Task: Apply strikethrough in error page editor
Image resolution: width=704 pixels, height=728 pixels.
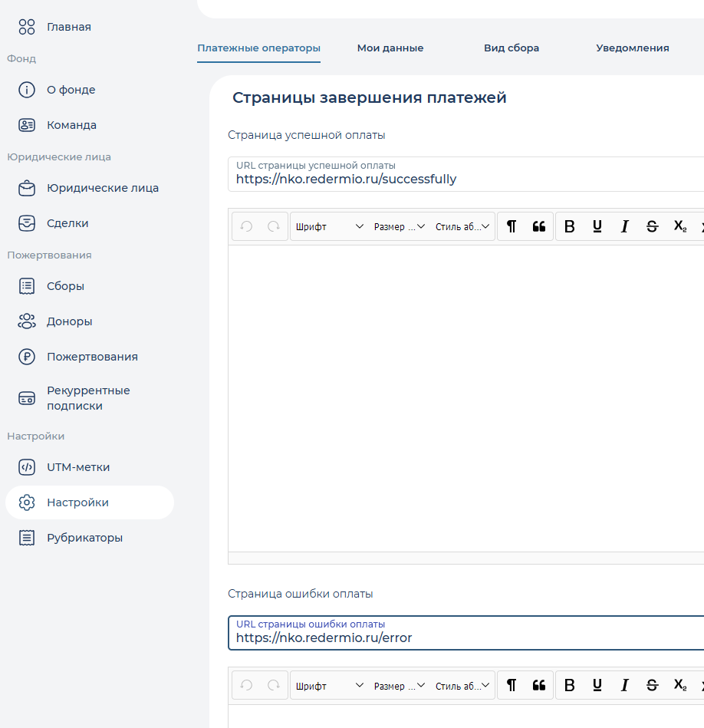Action: click(652, 685)
